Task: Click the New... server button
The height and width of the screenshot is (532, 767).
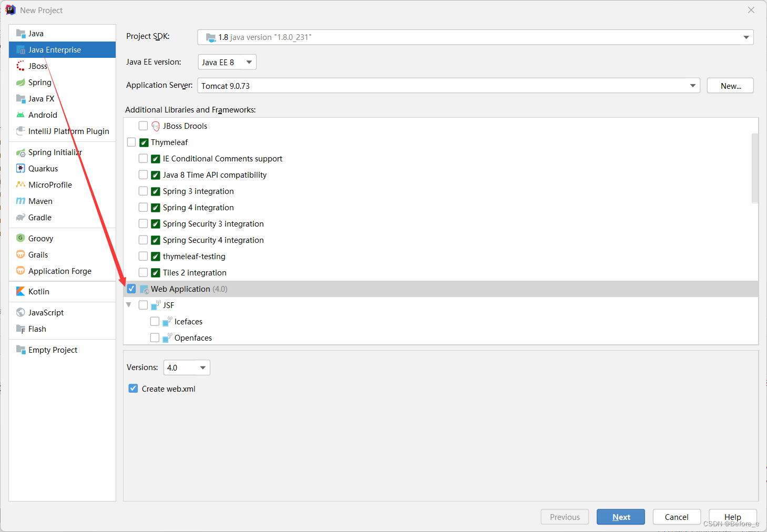Action: pyautogui.click(x=730, y=86)
